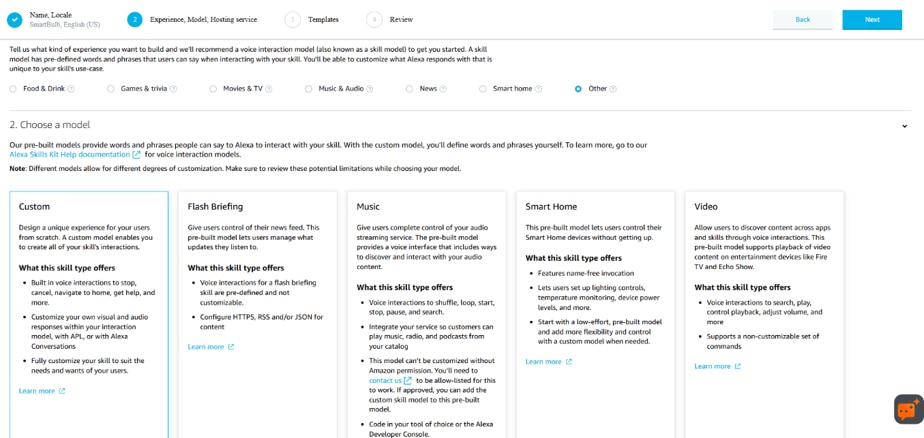
Task: Click 'Supports a non-customizable set of commands' bullet
Action: (763, 341)
